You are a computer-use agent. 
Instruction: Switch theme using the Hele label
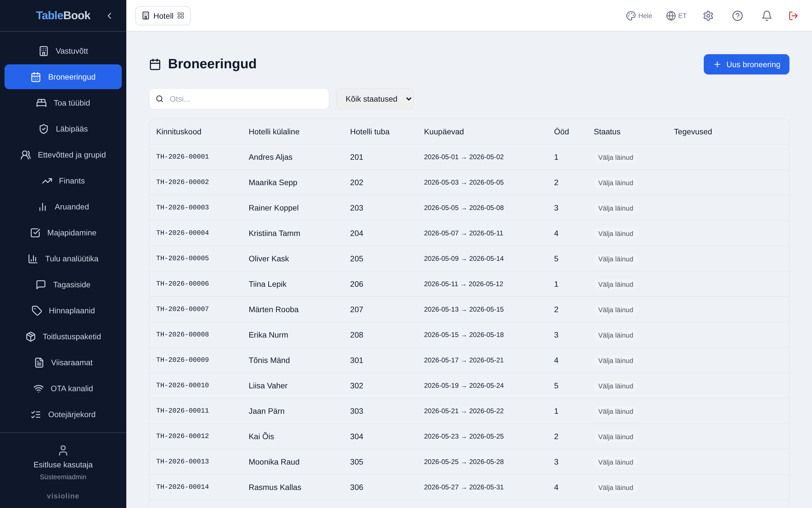(x=645, y=16)
